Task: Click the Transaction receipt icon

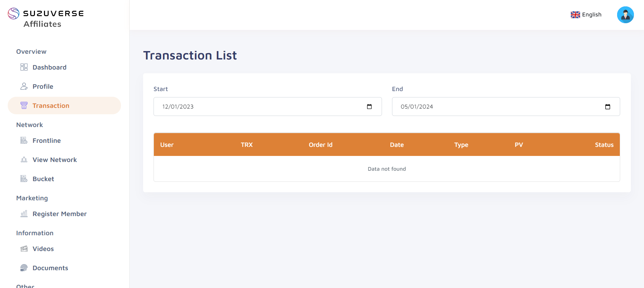Action: pos(24,106)
